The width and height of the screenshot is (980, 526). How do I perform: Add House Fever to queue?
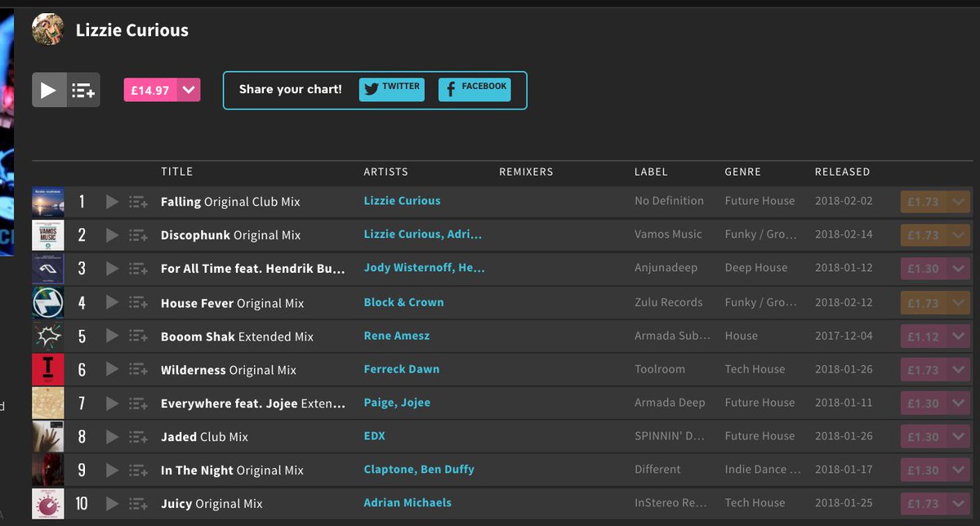coord(138,303)
